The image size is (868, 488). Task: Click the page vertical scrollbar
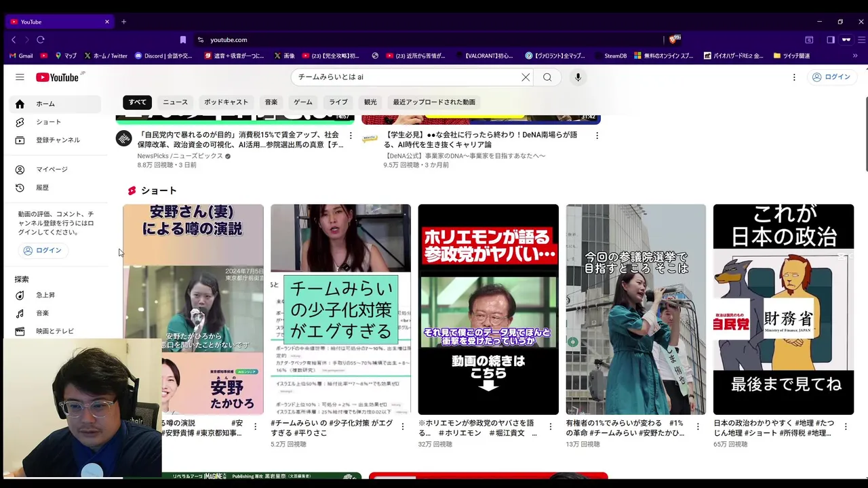tap(866, 134)
